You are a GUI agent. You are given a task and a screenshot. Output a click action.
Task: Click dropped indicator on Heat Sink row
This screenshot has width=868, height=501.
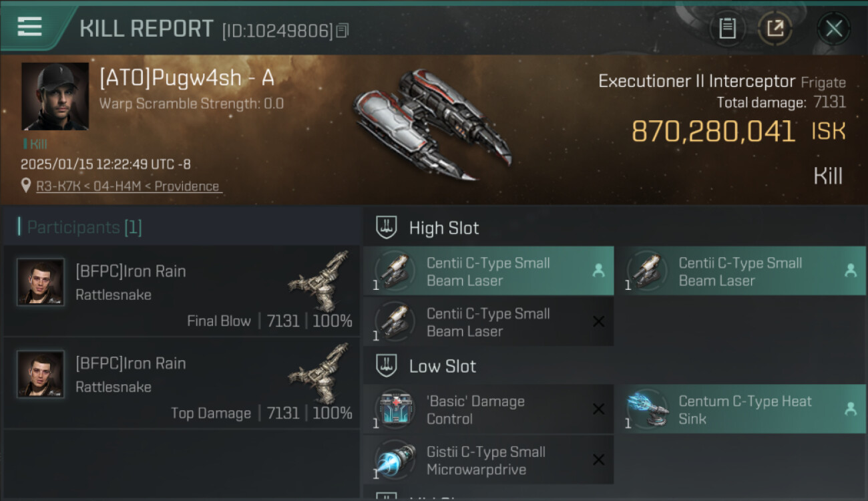click(851, 409)
